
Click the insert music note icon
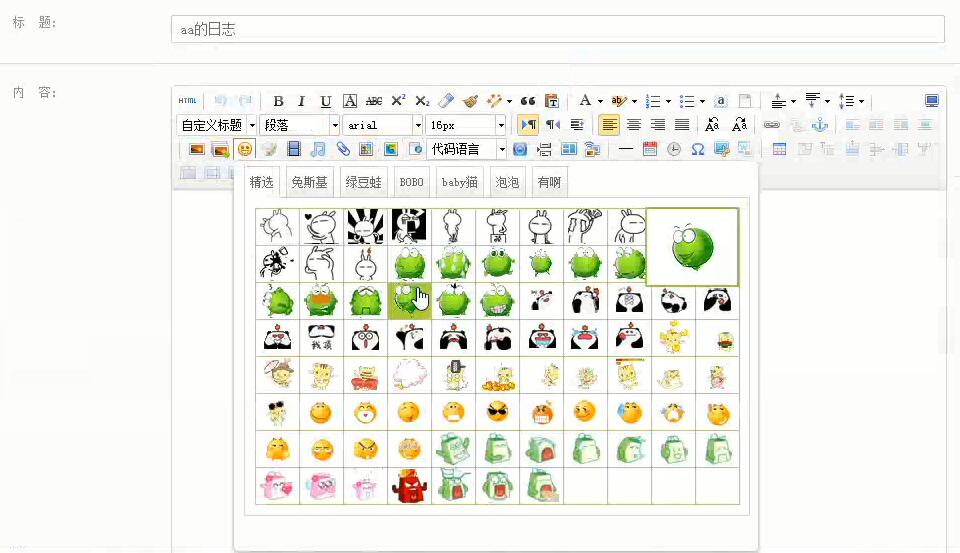(318, 149)
